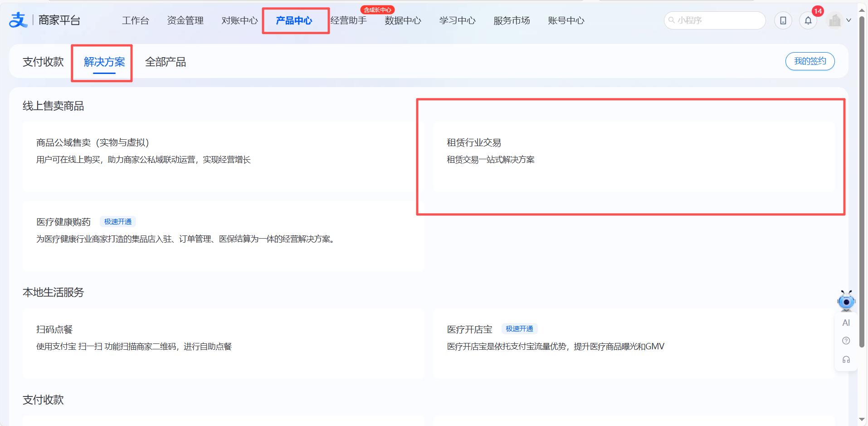Open the 商品公域售卖 product card
This screenshot has height=426, width=868.
pos(223,157)
